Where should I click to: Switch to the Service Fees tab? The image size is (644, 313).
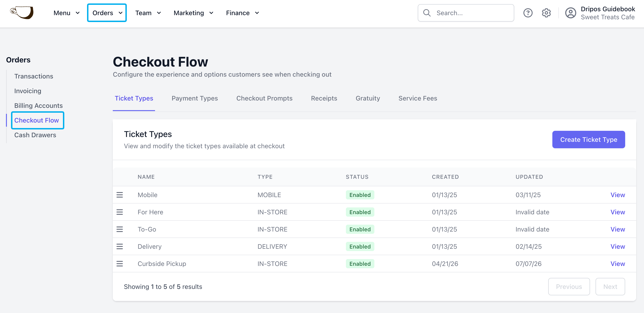tap(418, 98)
